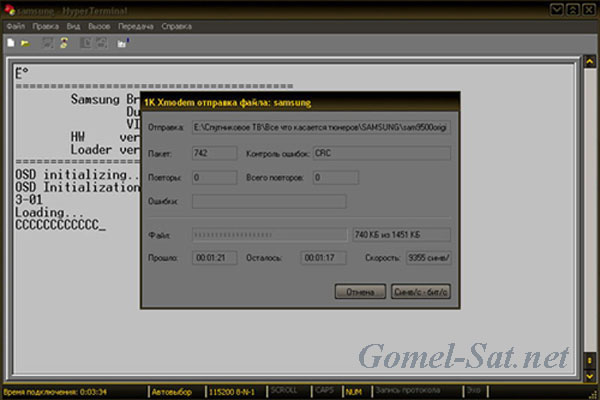This screenshot has height=400, width=600.
Task: Click the Эхо indicator in status bar
Action: pyautogui.click(x=473, y=390)
